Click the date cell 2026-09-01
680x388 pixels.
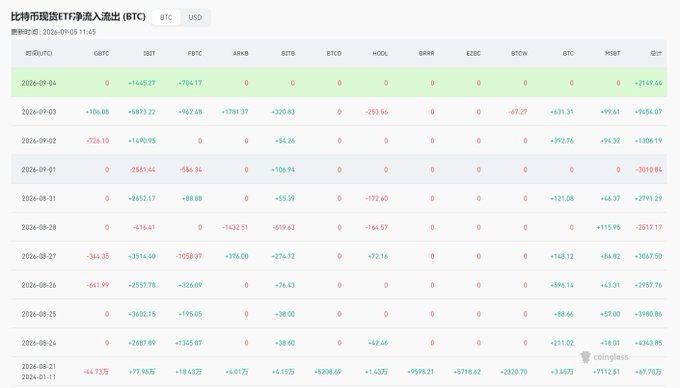tap(39, 170)
